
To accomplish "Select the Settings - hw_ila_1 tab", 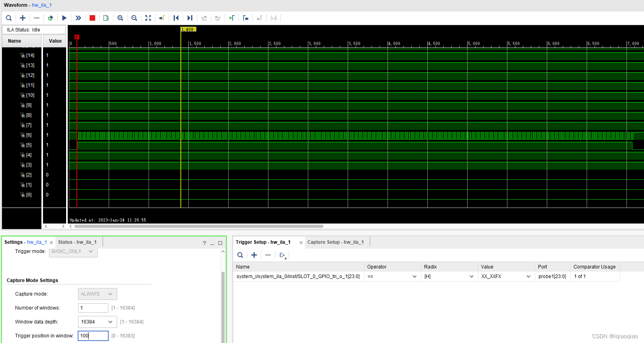I will coord(25,242).
